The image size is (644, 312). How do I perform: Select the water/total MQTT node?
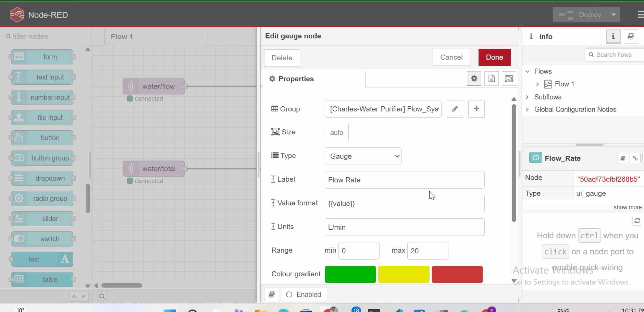[x=154, y=169]
